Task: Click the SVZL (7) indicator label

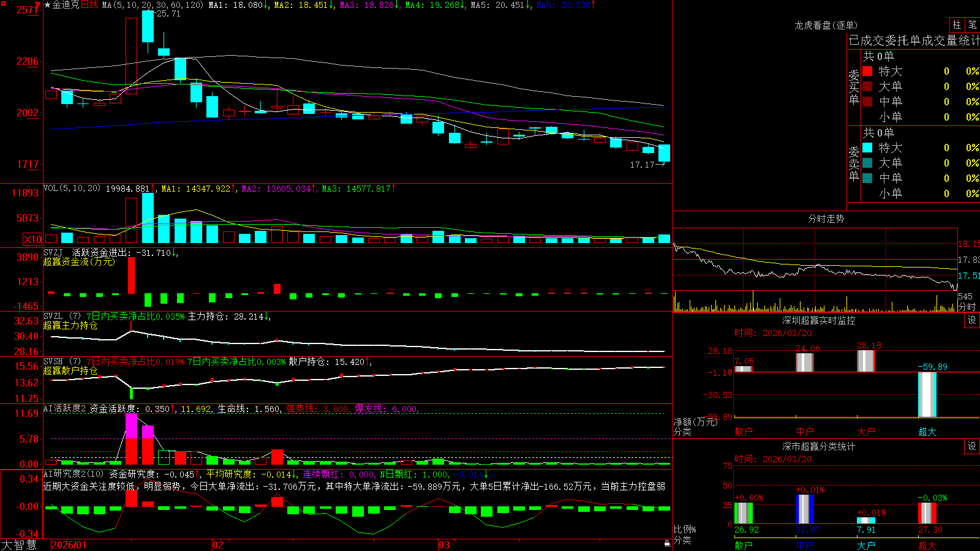Action: point(62,317)
